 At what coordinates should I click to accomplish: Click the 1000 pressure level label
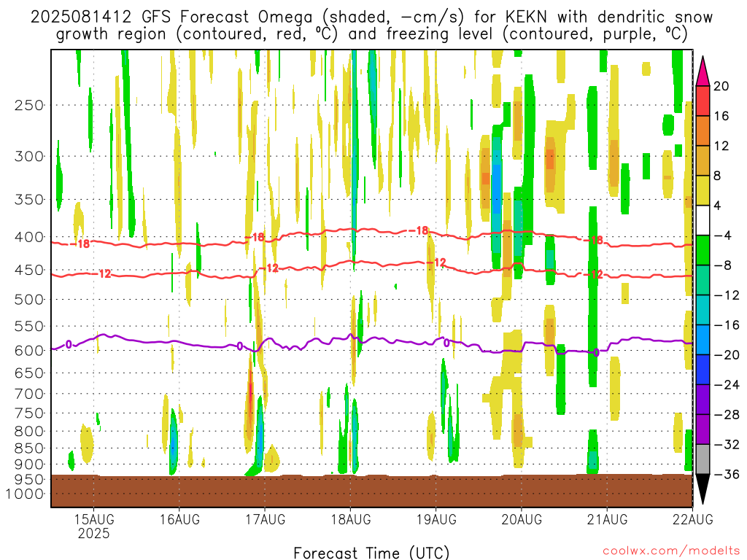(x=24, y=494)
